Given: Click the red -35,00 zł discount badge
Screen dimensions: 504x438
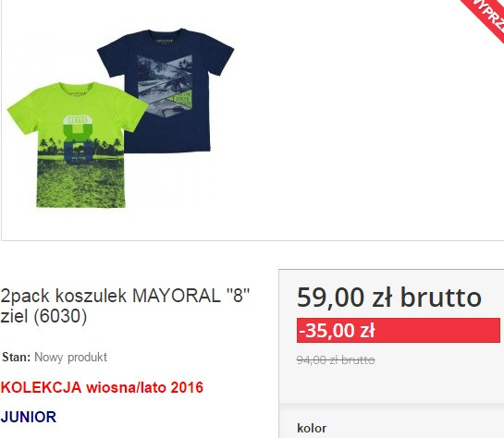Looking at the screenshot, I should [399, 330].
